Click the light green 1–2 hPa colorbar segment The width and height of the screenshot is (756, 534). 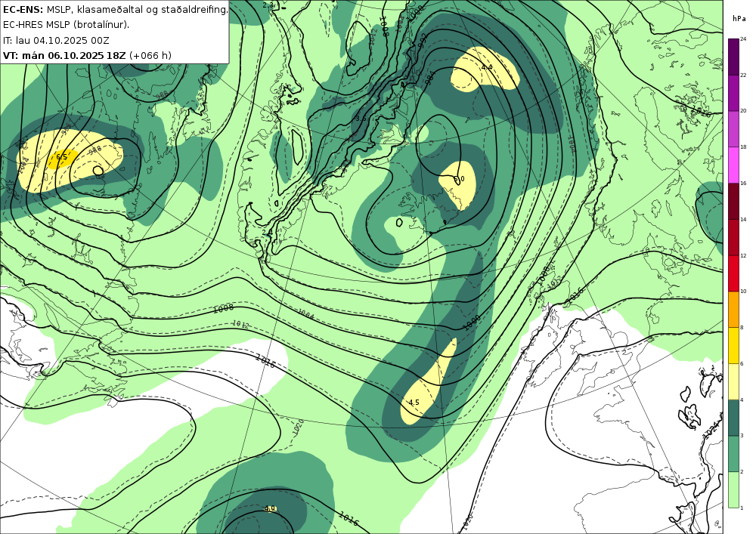[733, 489]
